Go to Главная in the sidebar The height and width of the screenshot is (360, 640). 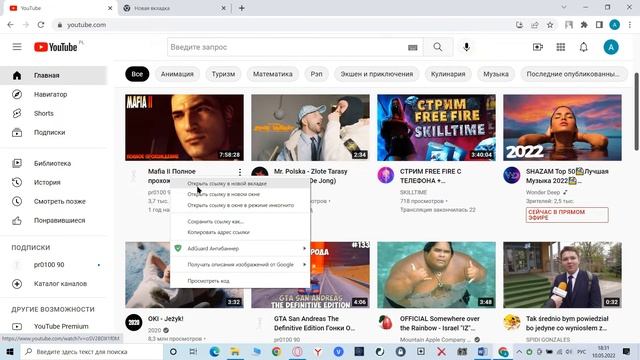pos(53,76)
